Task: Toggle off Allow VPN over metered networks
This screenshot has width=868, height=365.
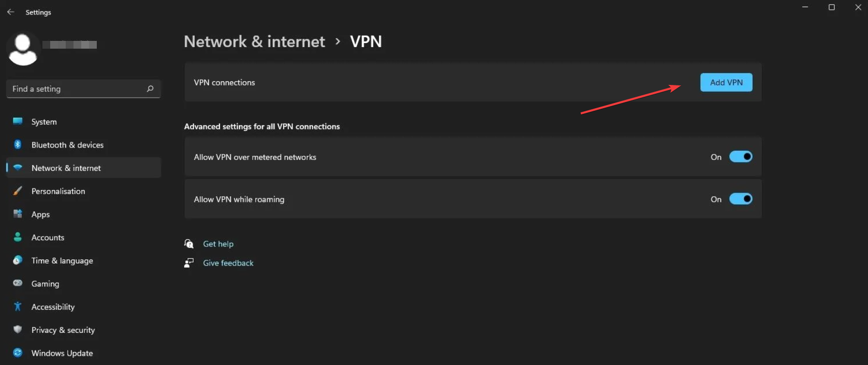Action: click(x=741, y=156)
